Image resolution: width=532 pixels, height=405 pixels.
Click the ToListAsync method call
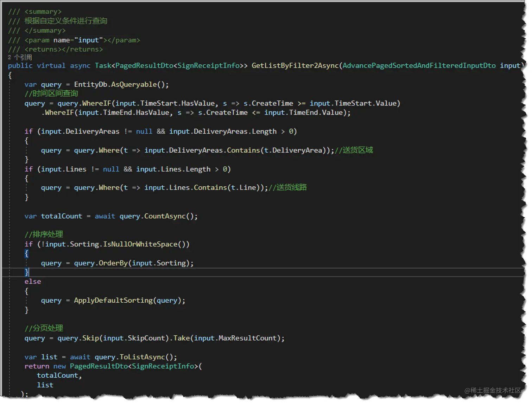(142, 357)
